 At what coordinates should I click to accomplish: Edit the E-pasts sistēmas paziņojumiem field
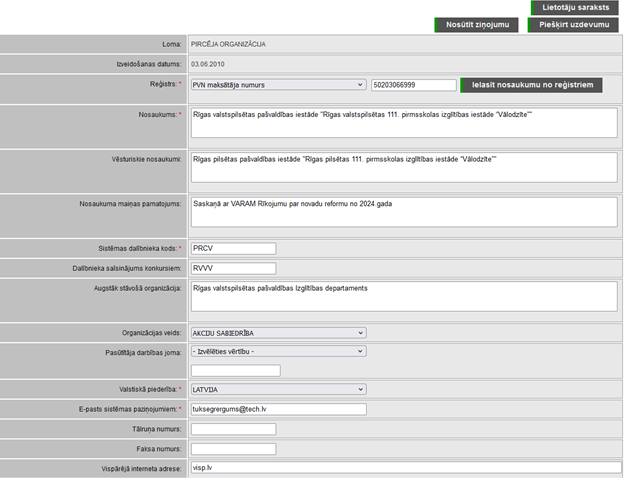point(278,409)
